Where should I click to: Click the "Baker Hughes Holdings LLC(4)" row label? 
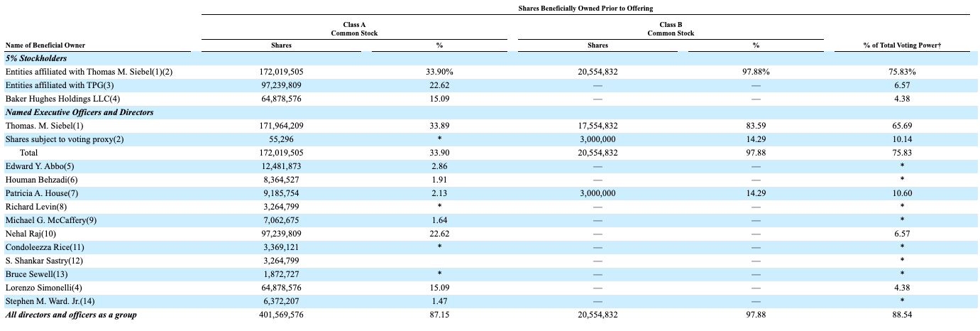(x=63, y=99)
